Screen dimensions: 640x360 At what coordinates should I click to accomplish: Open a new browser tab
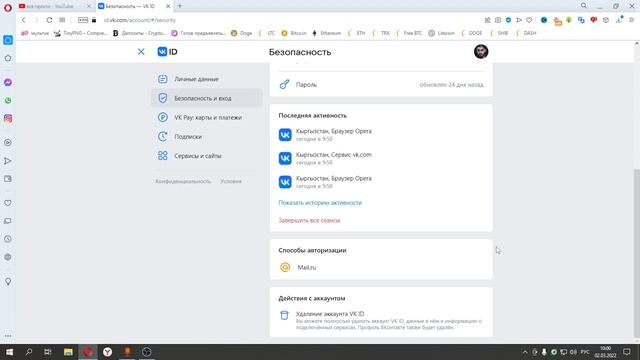coord(180,6)
